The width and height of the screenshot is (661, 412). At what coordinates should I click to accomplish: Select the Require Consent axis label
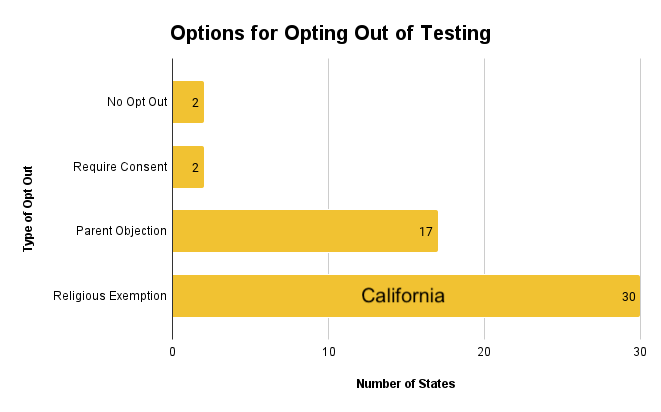click(x=120, y=167)
